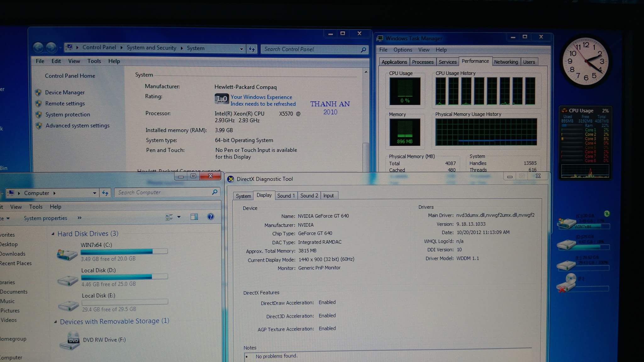
Task: Click change view icon in Computer toolbar
Action: coord(169,217)
